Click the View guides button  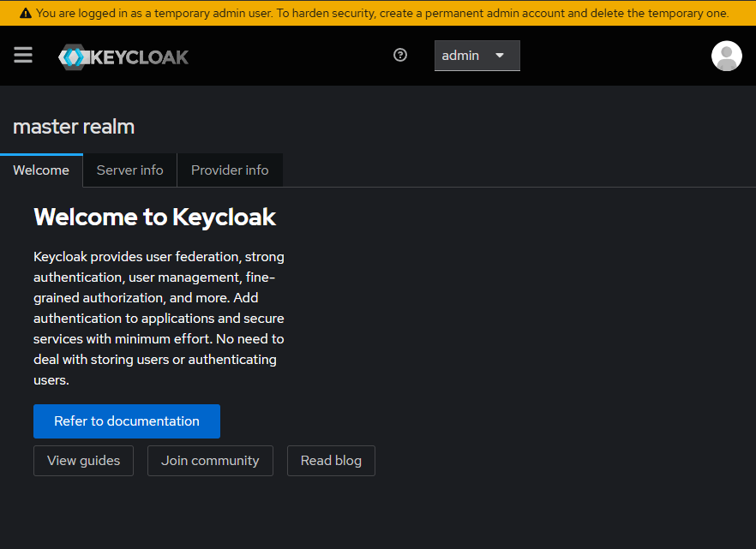pos(83,461)
